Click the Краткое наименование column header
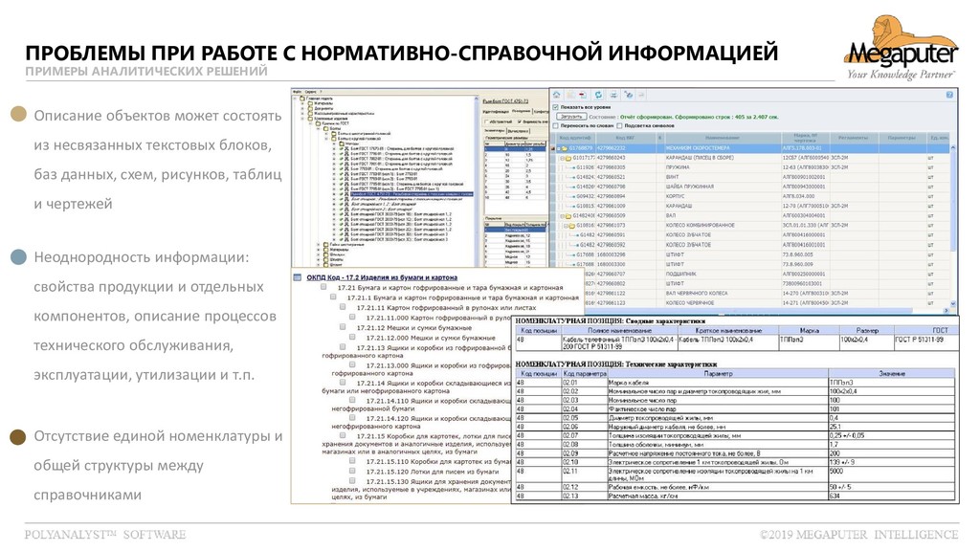980x551 pixels. pyautogui.click(x=728, y=330)
